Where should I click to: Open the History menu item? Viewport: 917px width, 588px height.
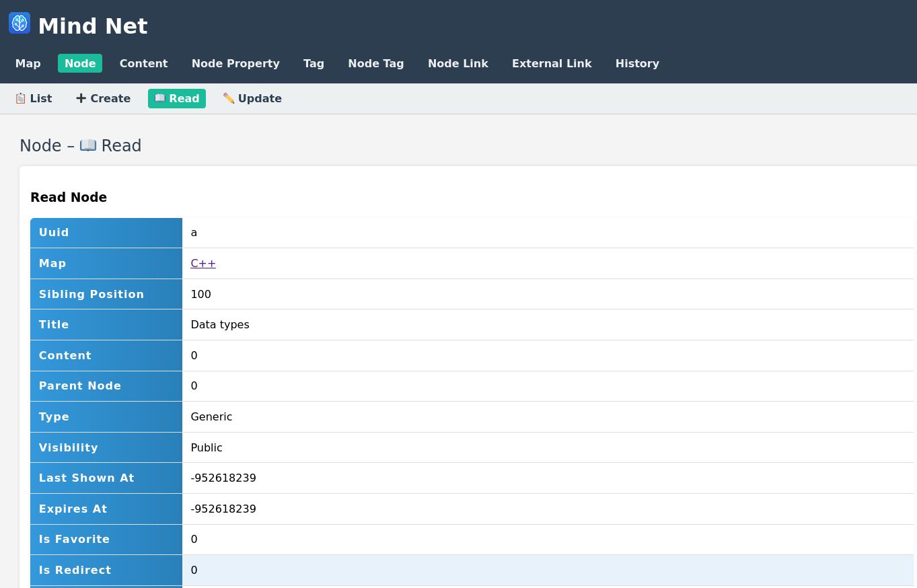(637, 63)
